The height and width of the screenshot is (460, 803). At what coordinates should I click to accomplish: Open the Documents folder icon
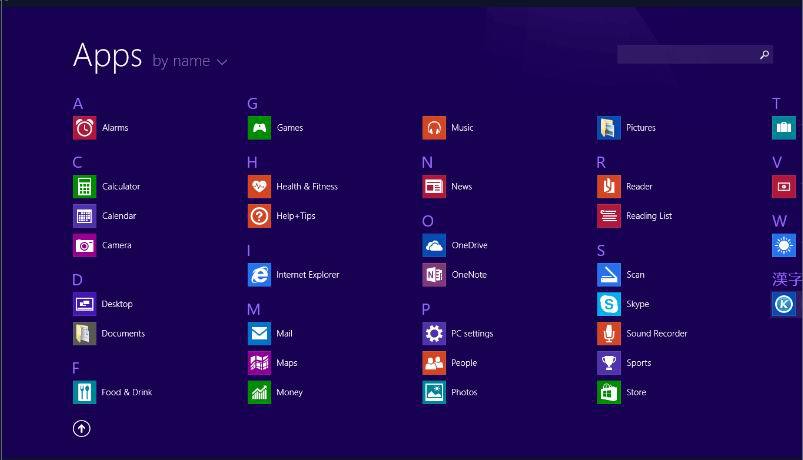pos(84,333)
